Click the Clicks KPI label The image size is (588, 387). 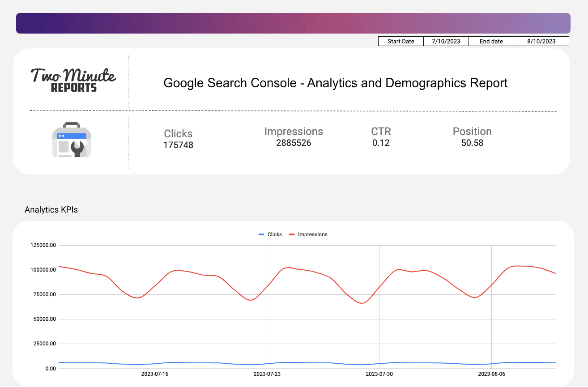tap(178, 133)
